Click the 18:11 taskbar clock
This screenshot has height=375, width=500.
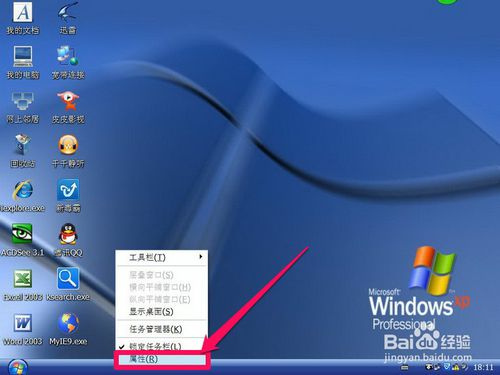click(483, 367)
